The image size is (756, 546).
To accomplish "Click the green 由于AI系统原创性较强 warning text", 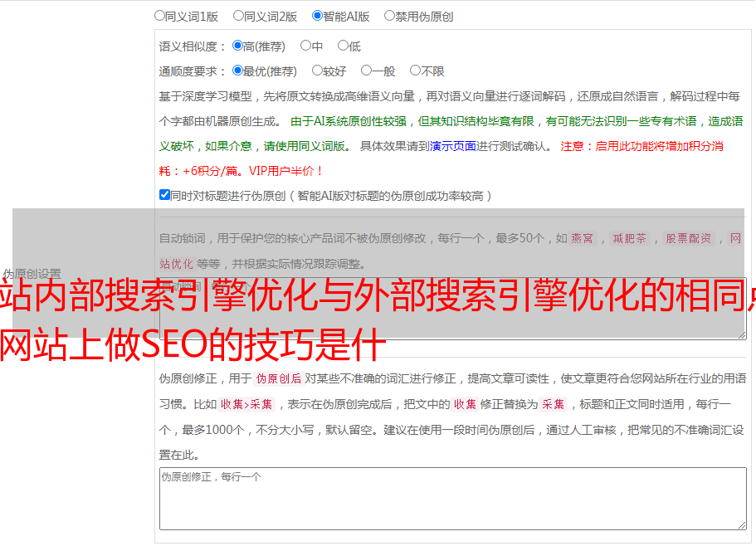I will tap(451, 134).
